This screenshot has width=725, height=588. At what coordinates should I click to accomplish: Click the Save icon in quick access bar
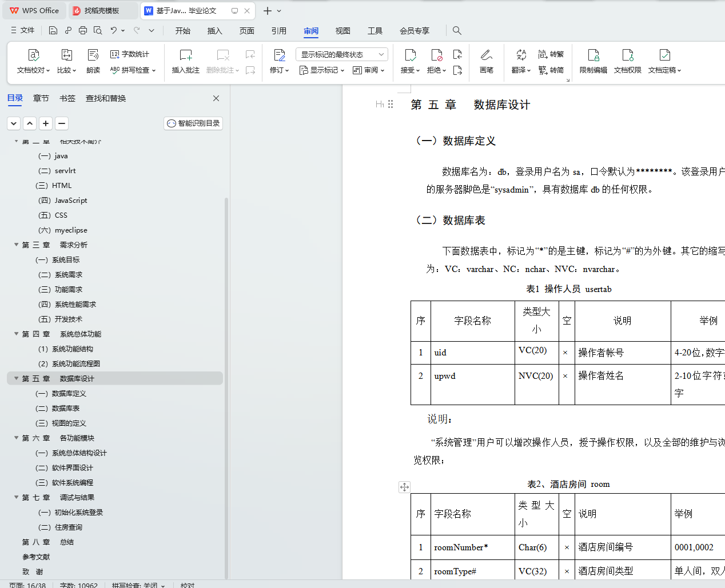(53, 30)
